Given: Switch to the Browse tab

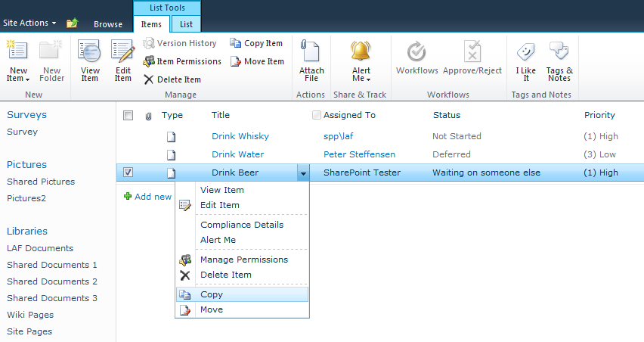Looking at the screenshot, I should (x=108, y=24).
